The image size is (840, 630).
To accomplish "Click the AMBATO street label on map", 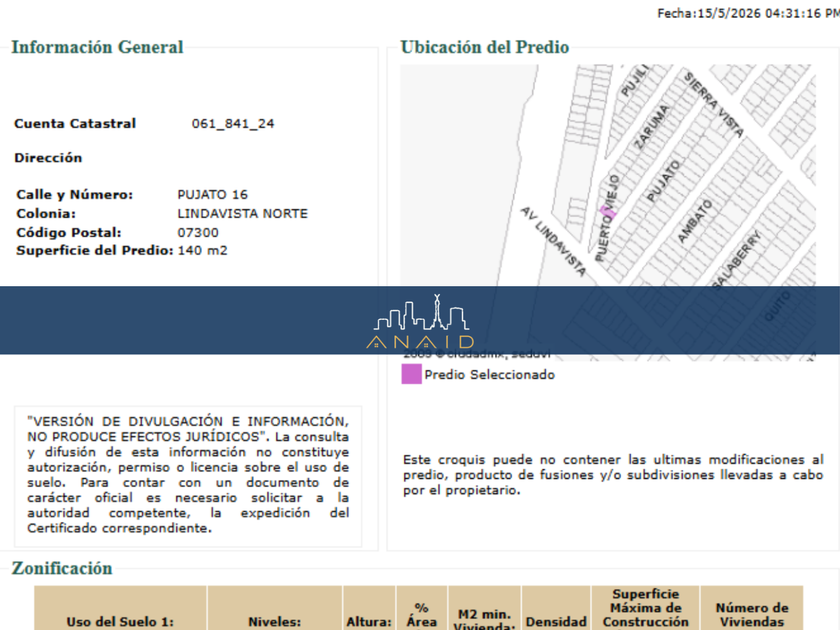I will coord(695,221).
